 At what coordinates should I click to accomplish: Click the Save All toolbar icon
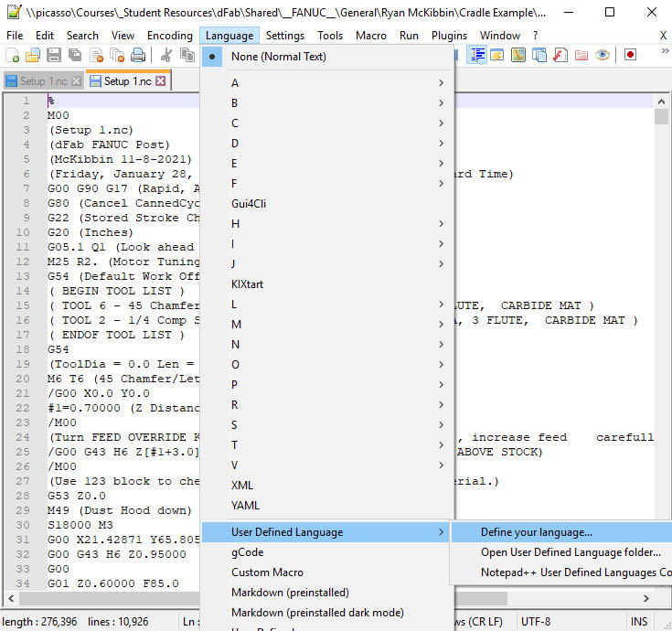[x=75, y=55]
